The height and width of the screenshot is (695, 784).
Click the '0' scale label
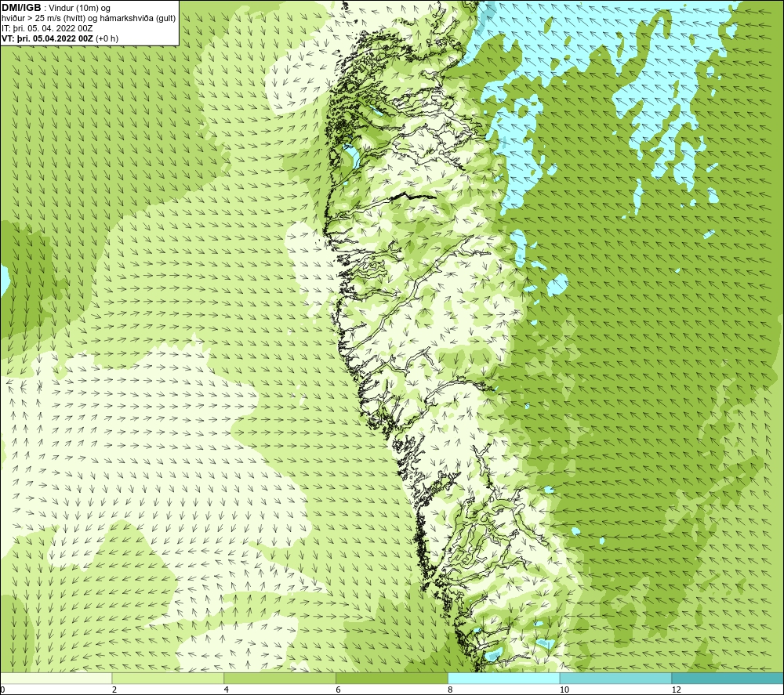2,690
